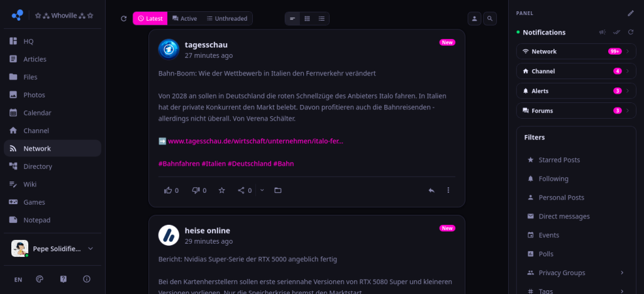Viewport: 644px width, 294px height.
Task: Edit the panel with the pencil icon
Action: pos(630,13)
